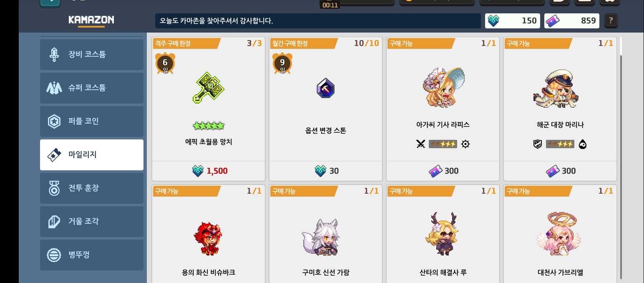Click the purple mileage ticket balance 859

[571, 21]
